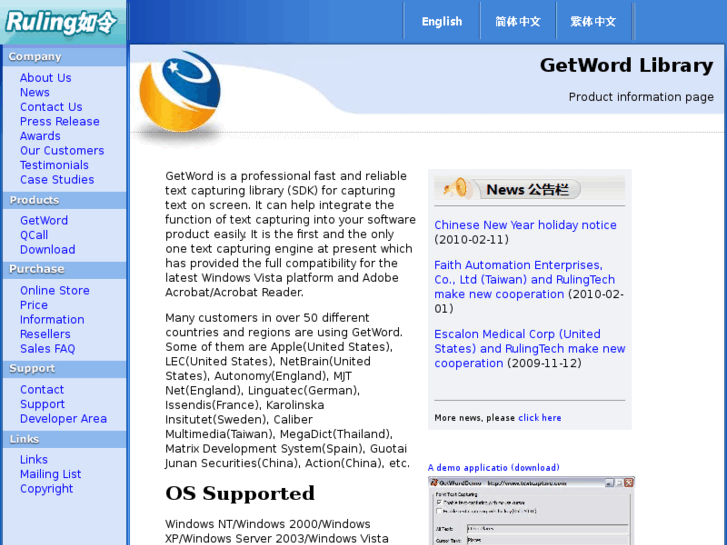This screenshot has width=727, height=545.
Task: Open the Resellers page
Action: click(45, 334)
